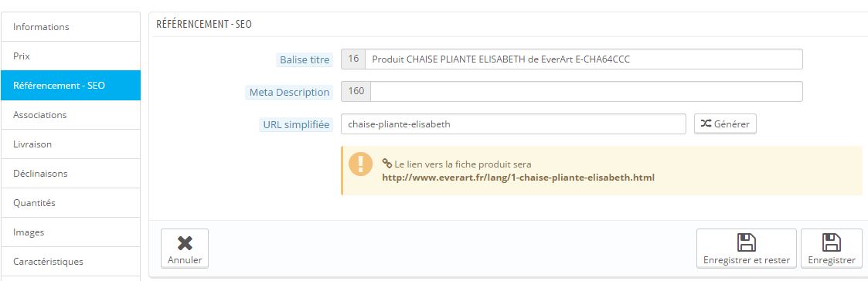Click the X icon above Annuler
Screen dimensions: 868x281
[x=184, y=243]
